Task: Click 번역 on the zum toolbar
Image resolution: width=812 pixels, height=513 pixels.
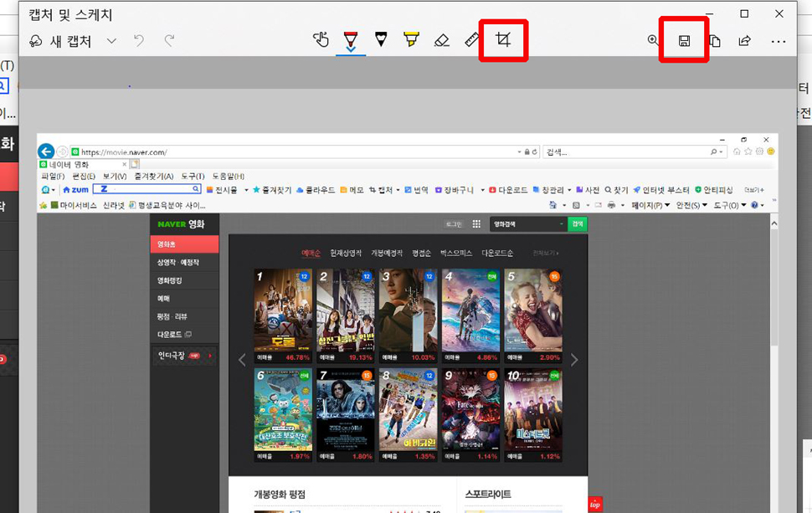Action: click(x=416, y=190)
